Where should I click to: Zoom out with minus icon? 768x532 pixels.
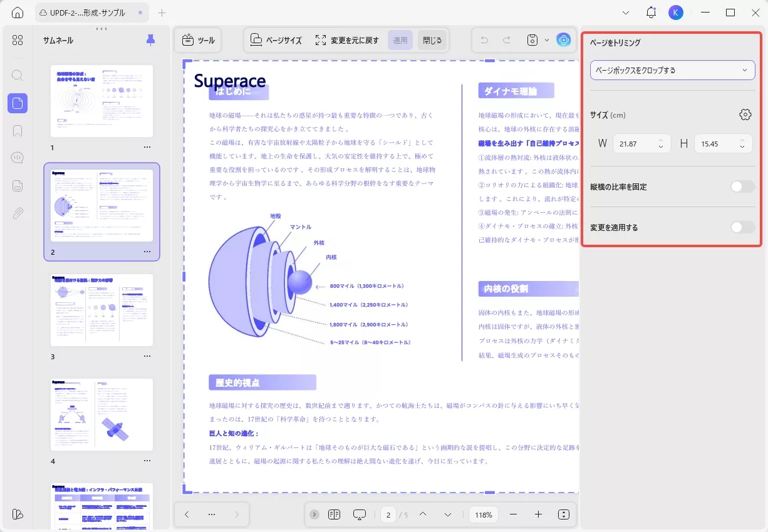pyautogui.click(x=514, y=514)
